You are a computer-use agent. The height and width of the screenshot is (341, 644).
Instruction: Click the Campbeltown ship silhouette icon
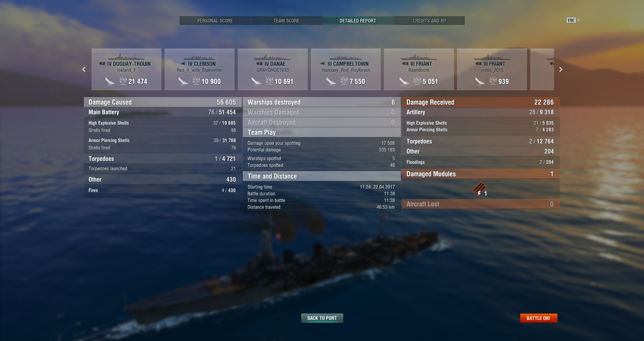[345, 57]
